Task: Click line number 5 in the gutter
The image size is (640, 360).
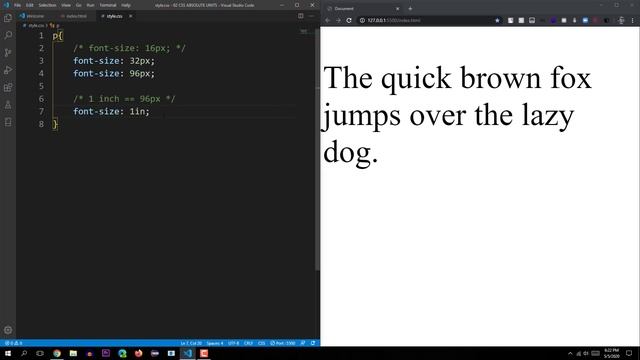Action: [41, 86]
